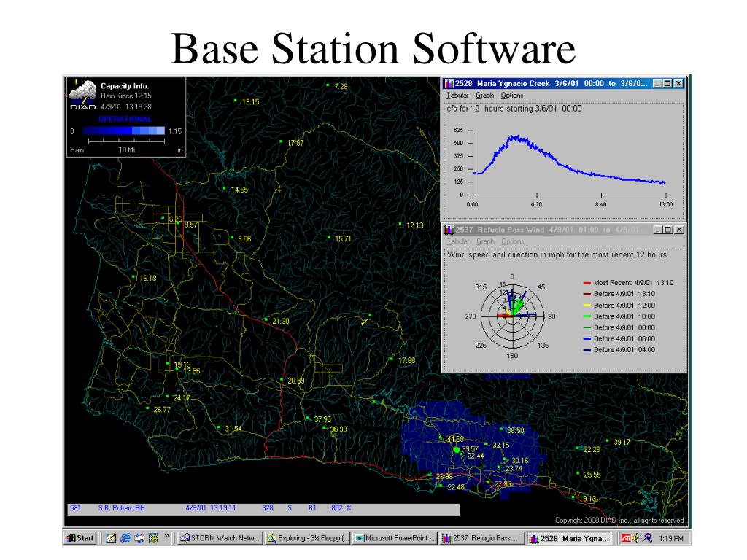This screenshot has width=747, height=560.
Task: Click the ATI tray icon
Action: point(625,538)
